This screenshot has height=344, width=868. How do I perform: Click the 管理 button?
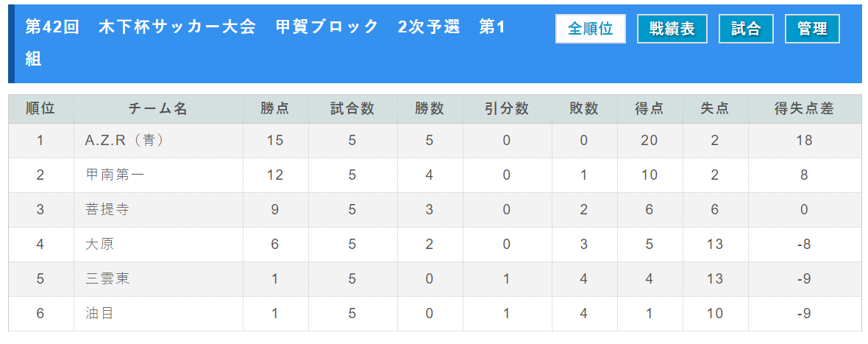(x=812, y=29)
